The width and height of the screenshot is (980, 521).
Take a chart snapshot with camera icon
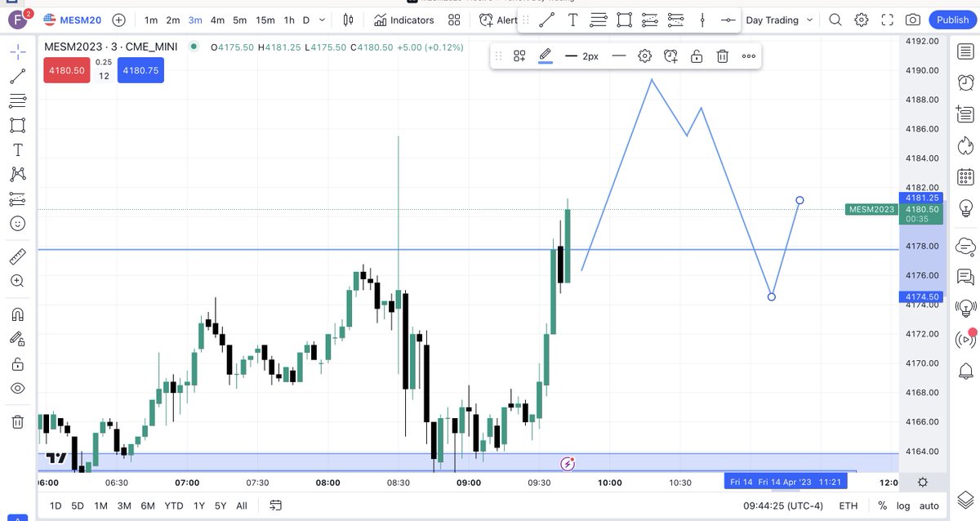(x=913, y=20)
